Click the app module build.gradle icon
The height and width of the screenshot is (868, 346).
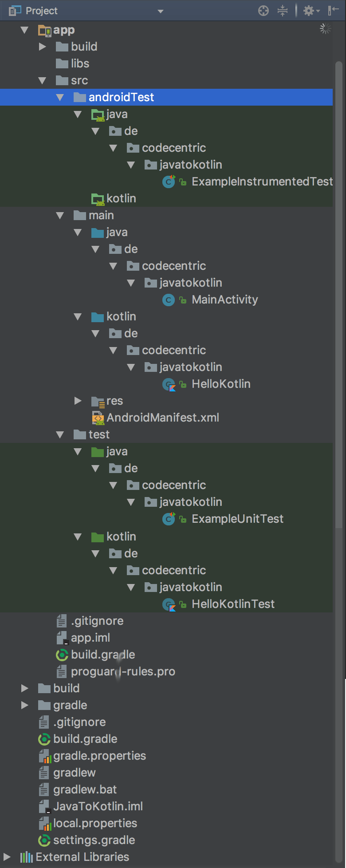62,655
